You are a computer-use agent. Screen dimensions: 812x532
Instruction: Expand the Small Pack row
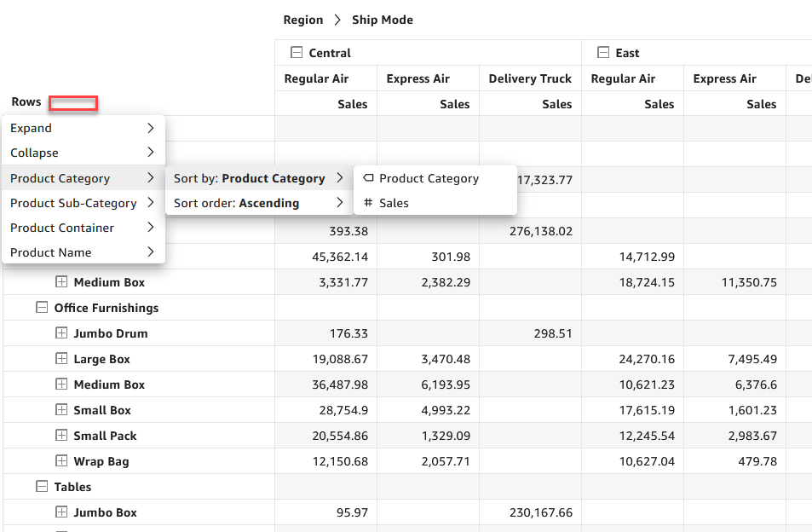point(61,436)
